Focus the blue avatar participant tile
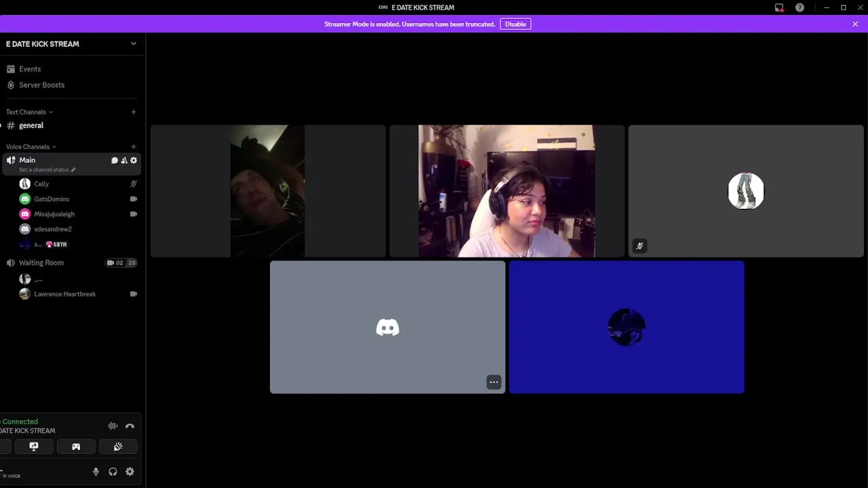Viewport: 868px width, 488px height. pos(627,327)
